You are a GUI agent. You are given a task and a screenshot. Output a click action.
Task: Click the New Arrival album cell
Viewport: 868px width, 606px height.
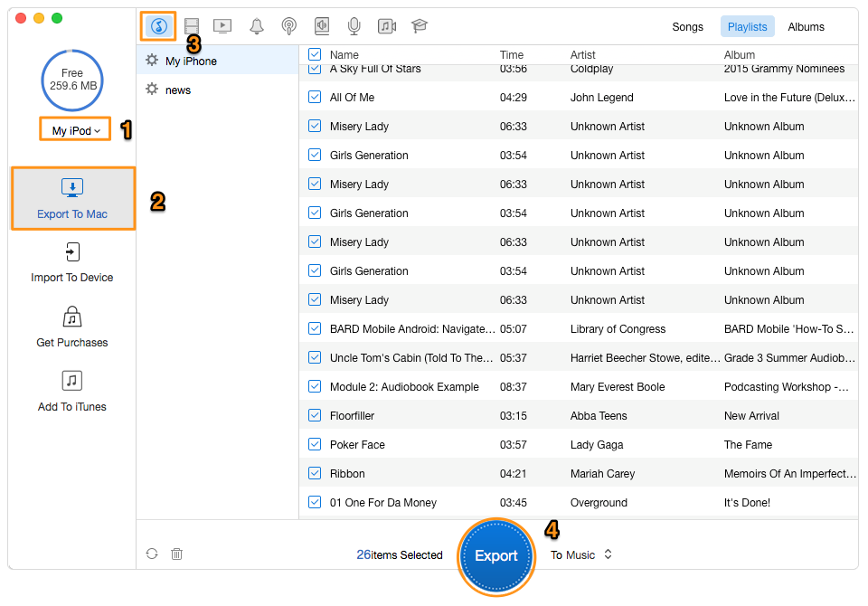(x=751, y=415)
